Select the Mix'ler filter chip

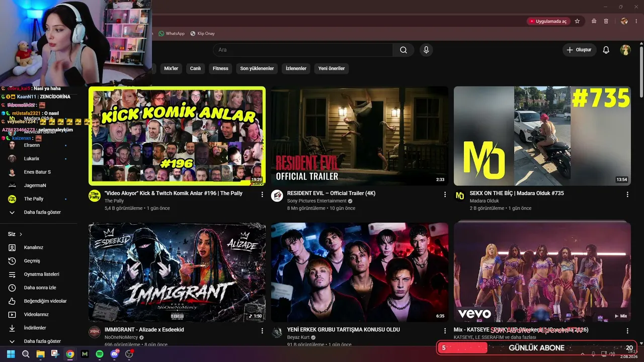coord(171,68)
